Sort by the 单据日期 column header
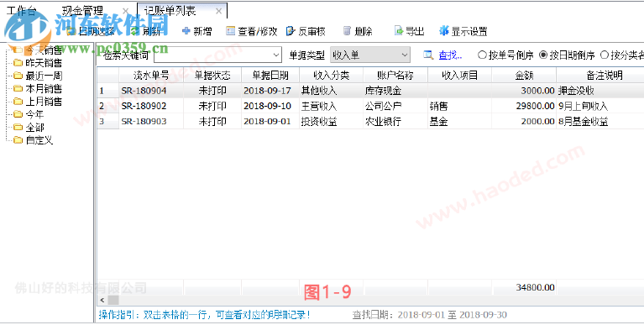 point(270,76)
